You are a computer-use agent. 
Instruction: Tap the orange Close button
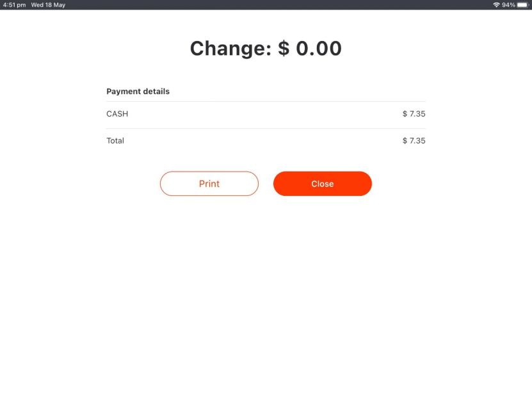(x=322, y=184)
